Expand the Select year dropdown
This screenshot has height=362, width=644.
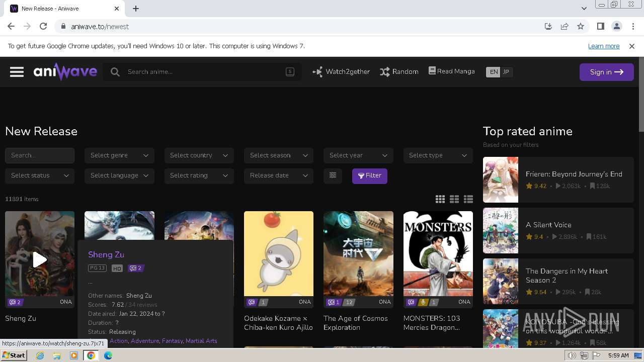(x=358, y=155)
